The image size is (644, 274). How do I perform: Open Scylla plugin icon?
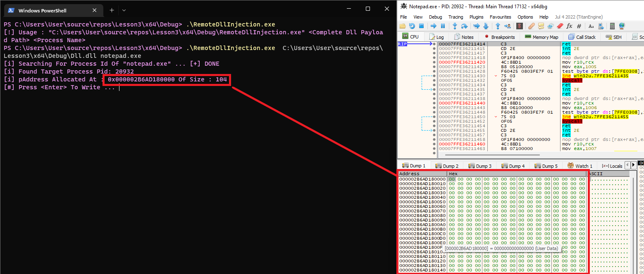519,26
